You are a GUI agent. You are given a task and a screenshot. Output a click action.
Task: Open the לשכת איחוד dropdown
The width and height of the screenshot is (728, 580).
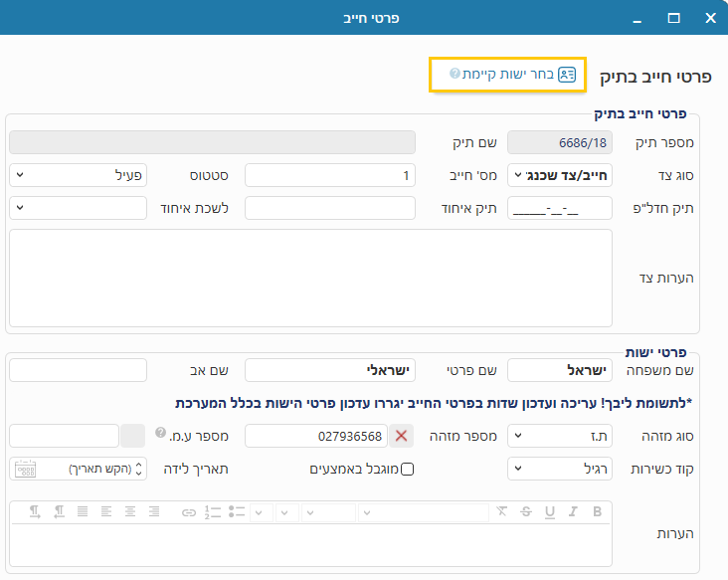coord(78,208)
